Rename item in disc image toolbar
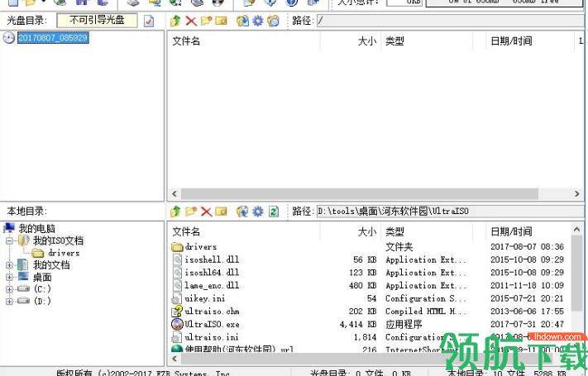588x376 pixels. (222, 21)
